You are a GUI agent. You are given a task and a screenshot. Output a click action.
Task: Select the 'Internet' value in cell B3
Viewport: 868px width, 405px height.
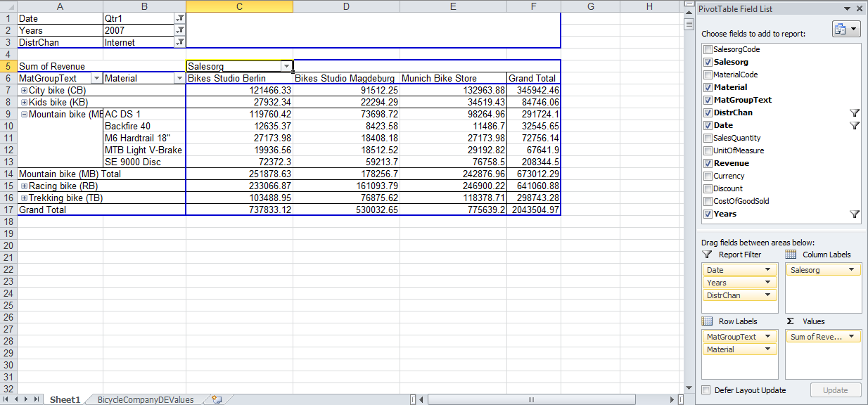pos(139,42)
